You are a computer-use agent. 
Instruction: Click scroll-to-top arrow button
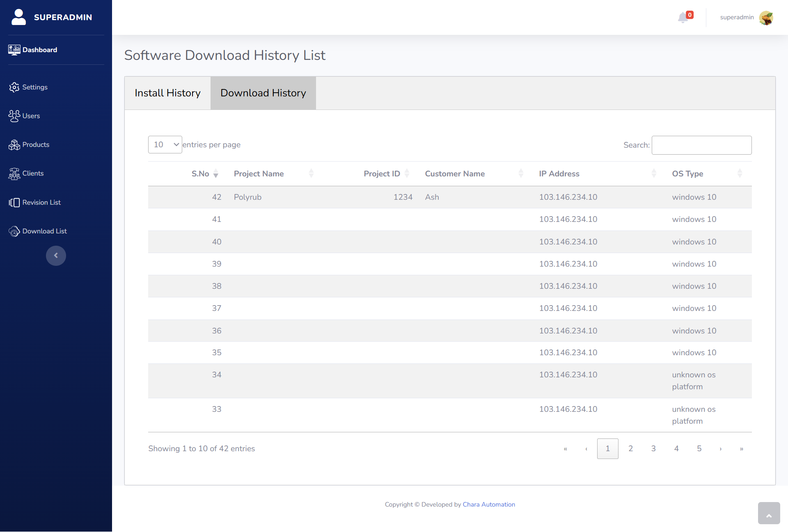769,513
